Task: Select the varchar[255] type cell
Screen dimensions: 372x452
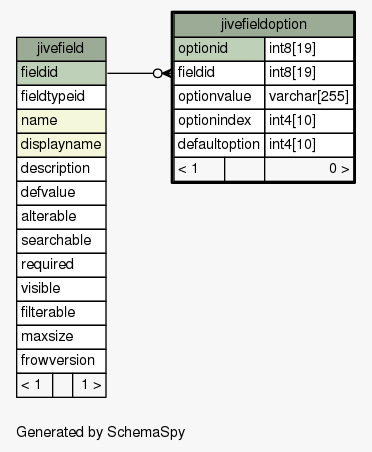Action: point(309,97)
